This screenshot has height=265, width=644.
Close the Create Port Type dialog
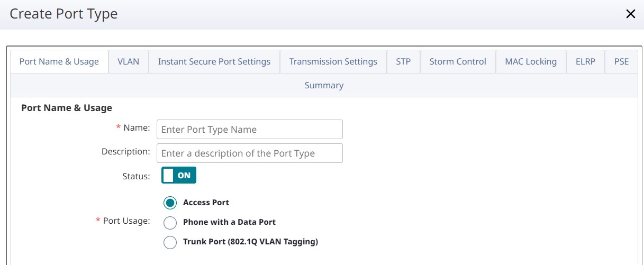(x=630, y=14)
